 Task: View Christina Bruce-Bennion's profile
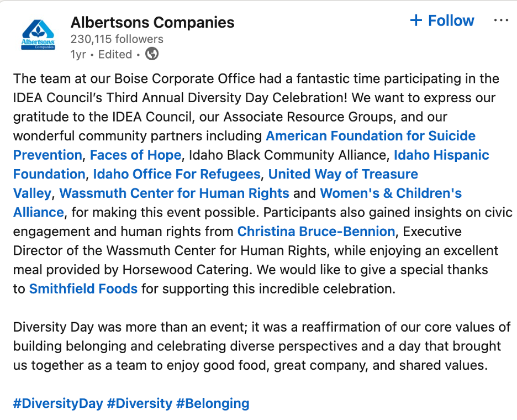coord(316,232)
